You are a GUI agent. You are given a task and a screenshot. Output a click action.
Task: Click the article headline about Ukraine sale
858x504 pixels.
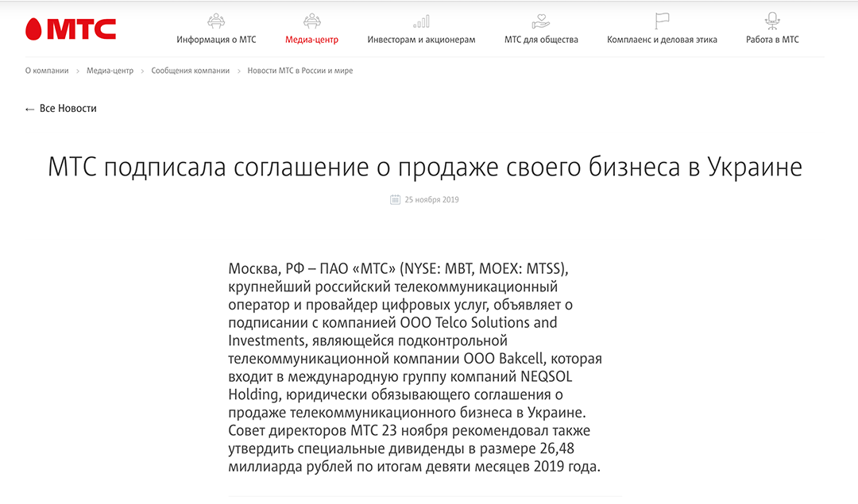pyautogui.click(x=425, y=167)
